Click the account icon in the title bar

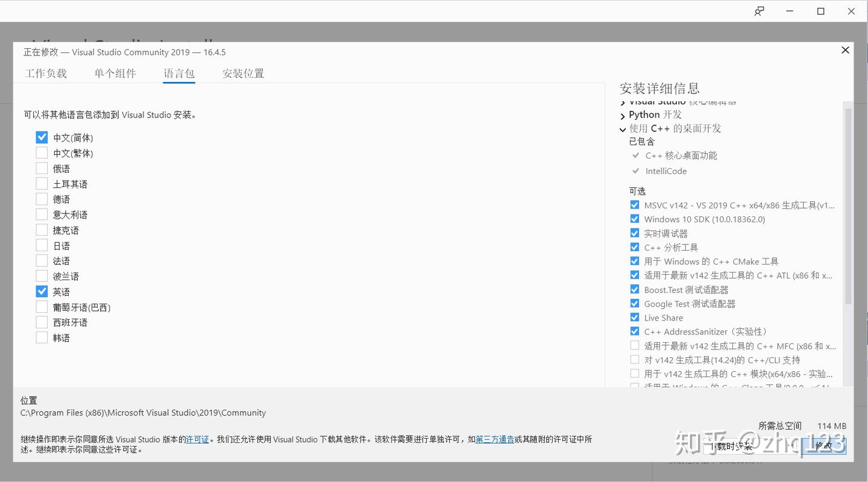point(759,11)
